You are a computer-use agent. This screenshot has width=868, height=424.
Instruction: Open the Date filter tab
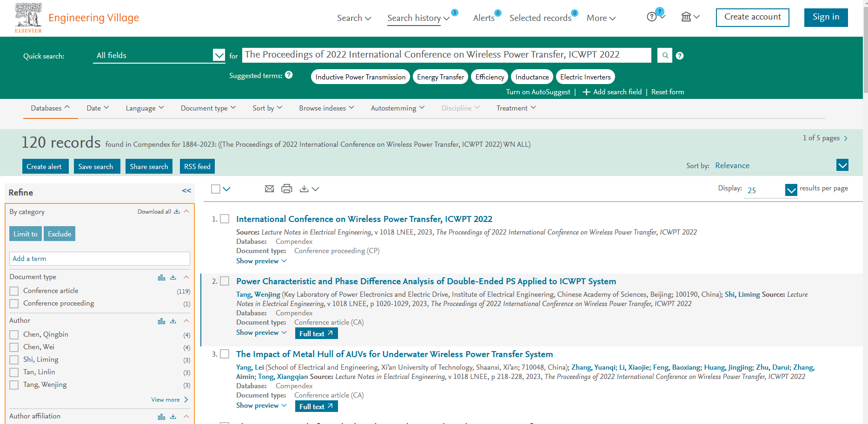(98, 108)
